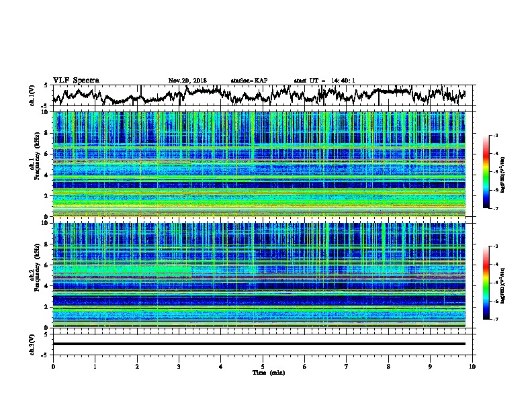
Task: Click the "ch.1(V)" waveform axis label
Action: (x=32, y=95)
